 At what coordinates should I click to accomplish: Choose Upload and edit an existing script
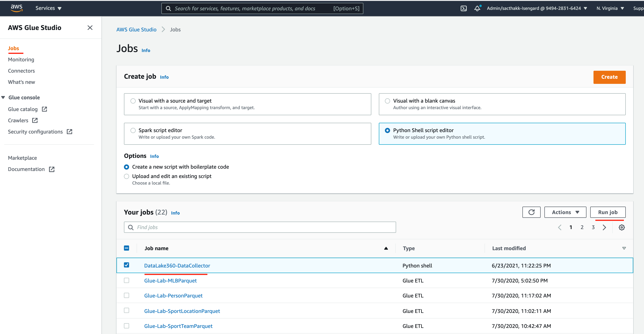point(127,176)
